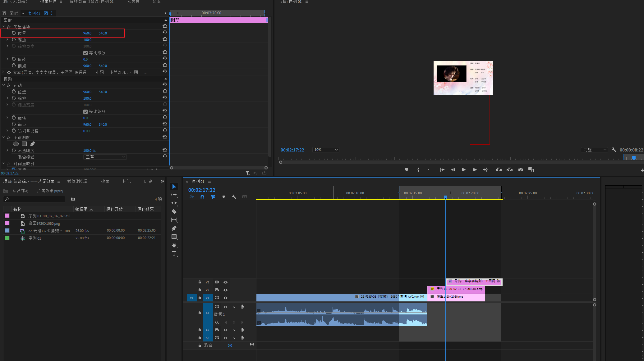Screen dimensions: 644x361
Task: Select the Type tool
Action: pos(174,253)
